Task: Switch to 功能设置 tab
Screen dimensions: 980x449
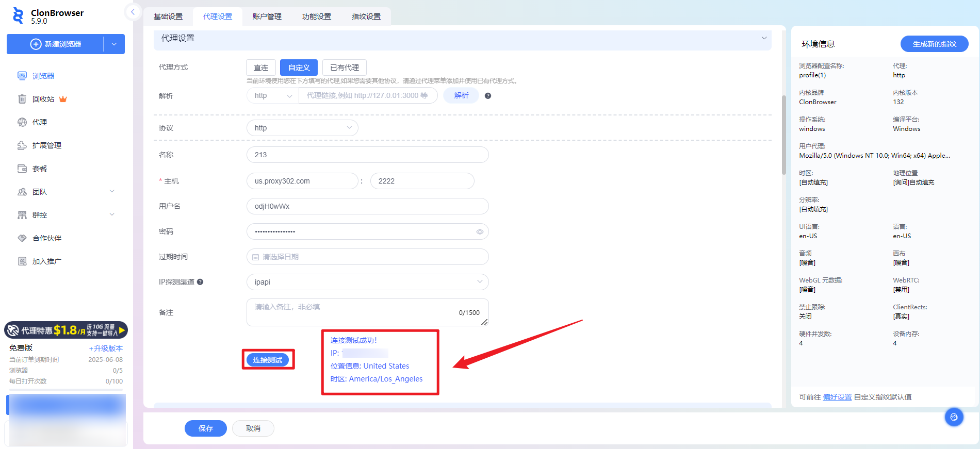Action: pos(317,16)
